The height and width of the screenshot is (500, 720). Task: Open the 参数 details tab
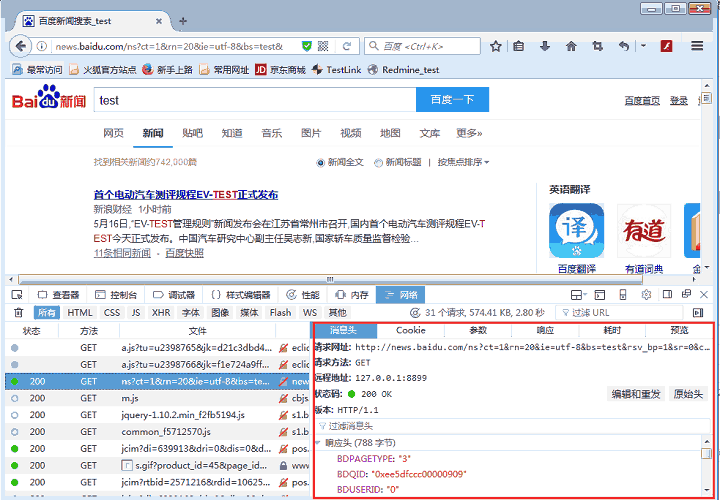pyautogui.click(x=478, y=330)
